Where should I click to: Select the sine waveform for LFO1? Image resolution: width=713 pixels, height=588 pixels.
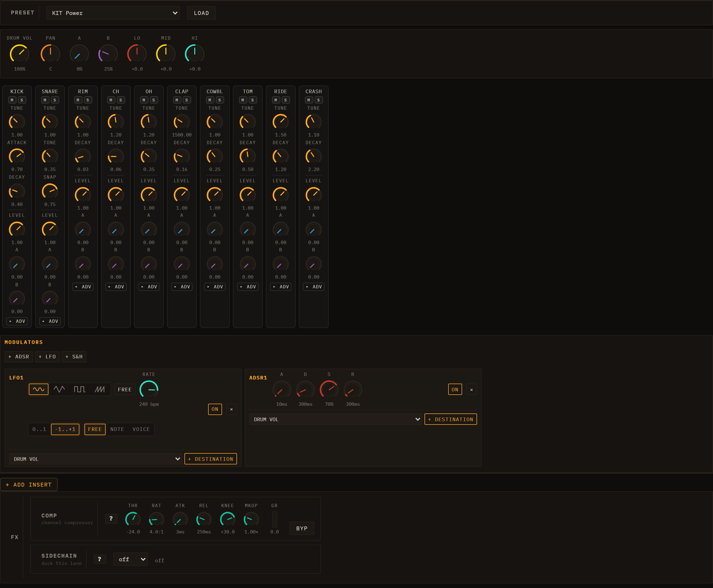[x=39, y=389]
